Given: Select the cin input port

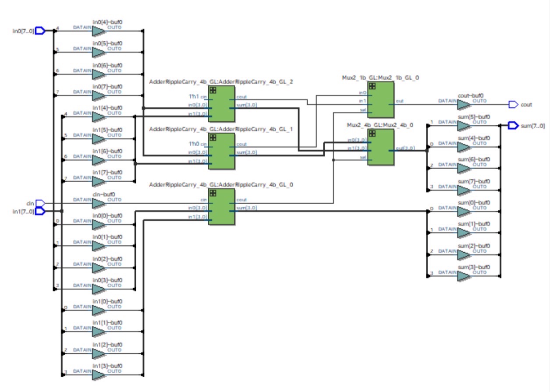Looking at the screenshot, I should 40,202.
